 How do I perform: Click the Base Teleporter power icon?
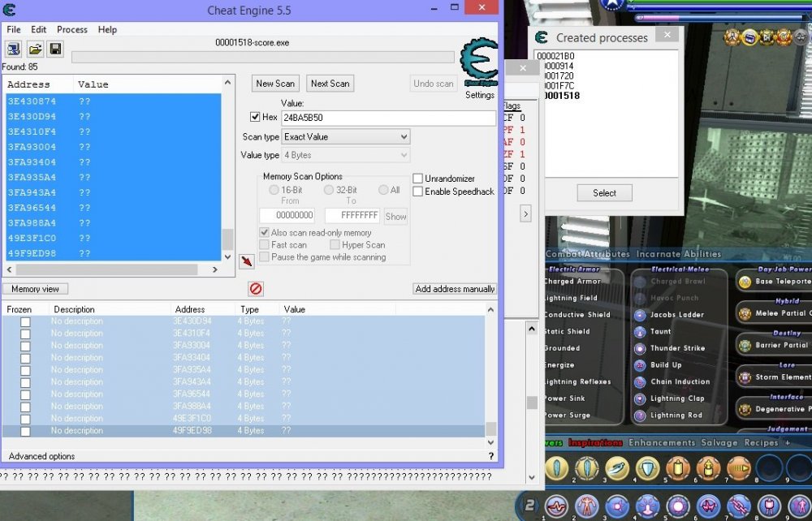coord(745,282)
